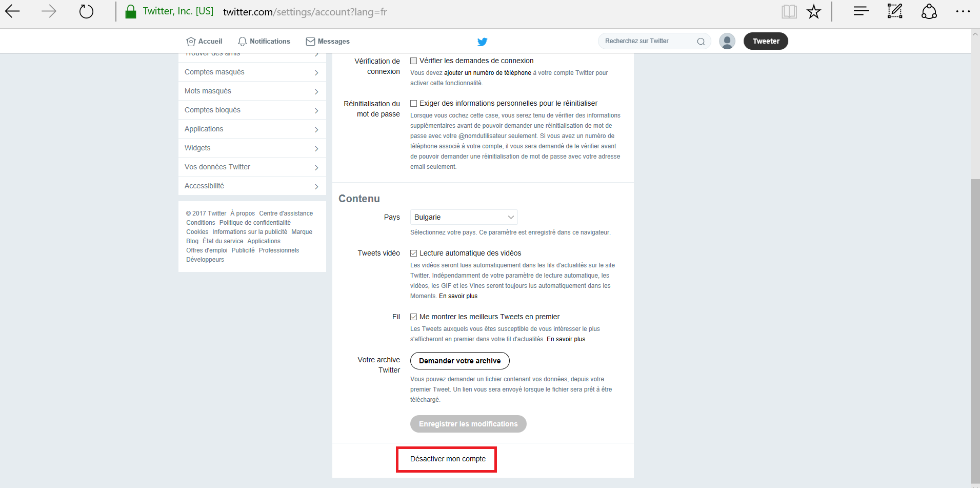Screen dimensions: 980x488
Task: Click chevron next to Comptes bloqués
Action: pyautogui.click(x=316, y=111)
